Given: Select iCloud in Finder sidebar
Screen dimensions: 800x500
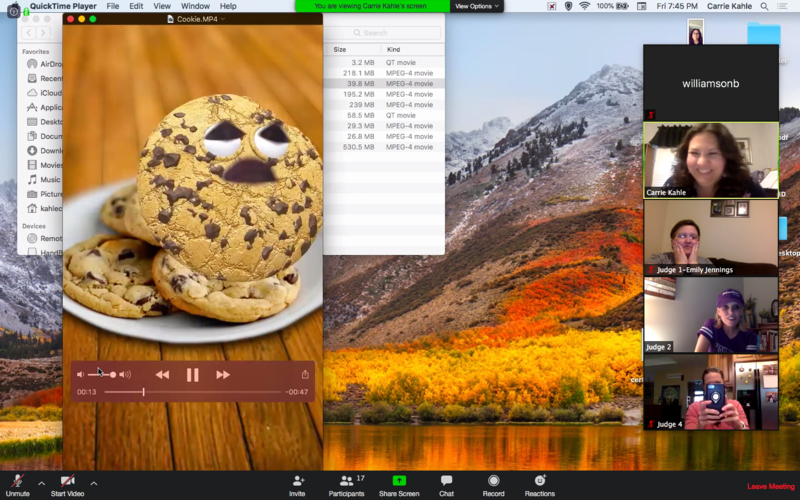Looking at the screenshot, I should (x=44, y=93).
